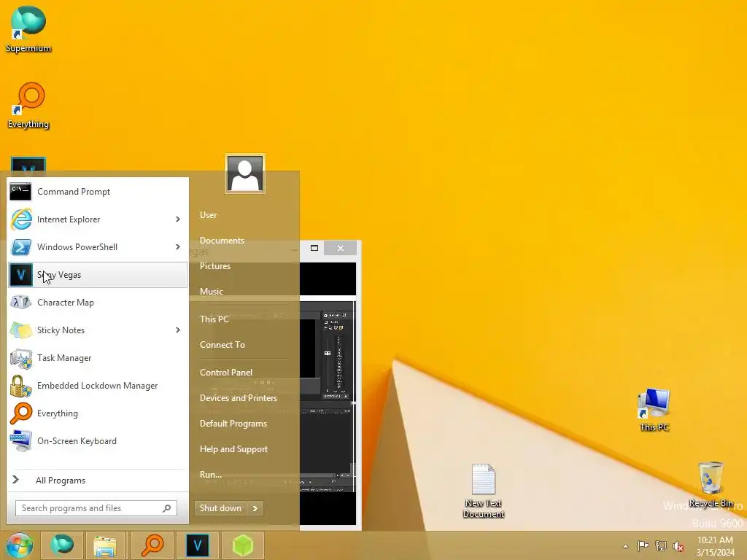Viewport: 747px width, 560px height.
Task: Maximize the Vegas preview window
Action: 314,248
